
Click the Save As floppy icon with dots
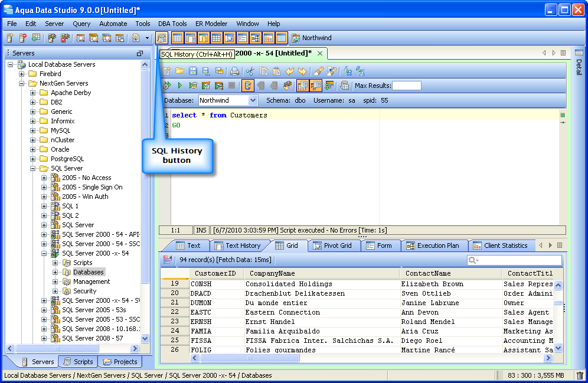tap(206, 71)
